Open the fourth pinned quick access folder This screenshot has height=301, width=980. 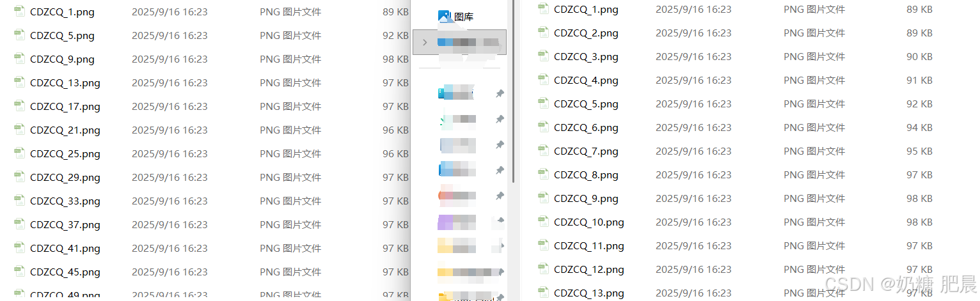pos(457,170)
